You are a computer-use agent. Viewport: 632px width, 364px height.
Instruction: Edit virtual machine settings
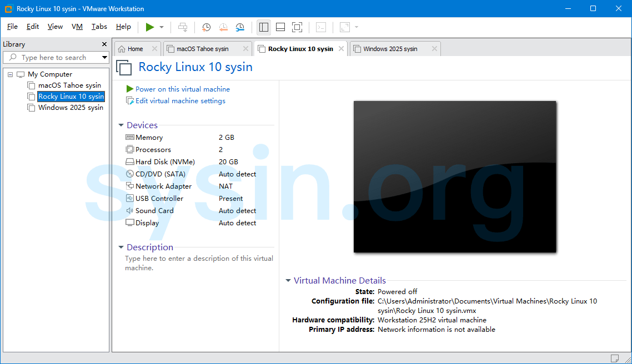point(178,100)
